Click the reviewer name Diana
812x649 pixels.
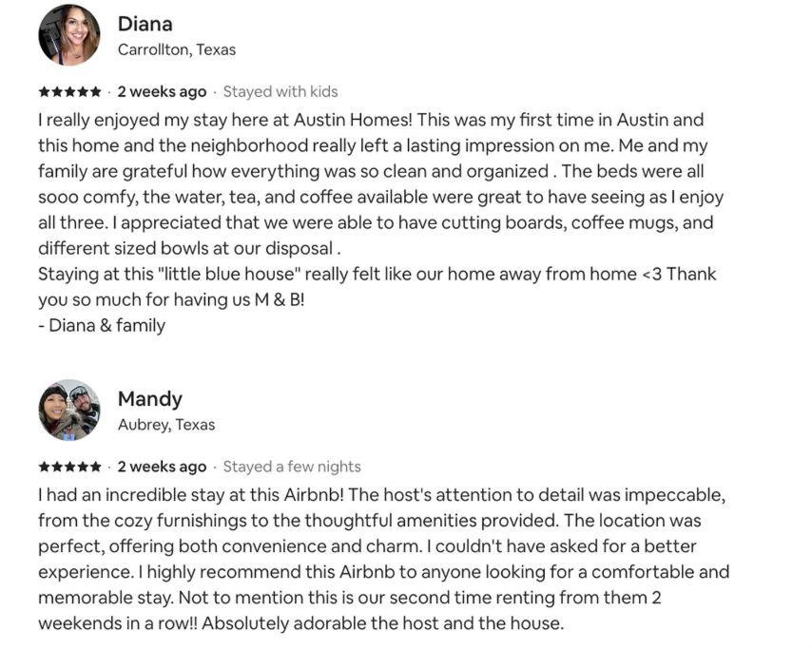(145, 24)
